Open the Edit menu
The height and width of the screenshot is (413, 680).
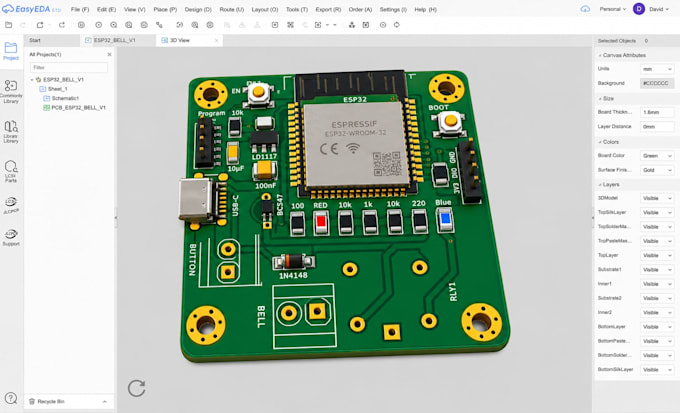[106, 9]
